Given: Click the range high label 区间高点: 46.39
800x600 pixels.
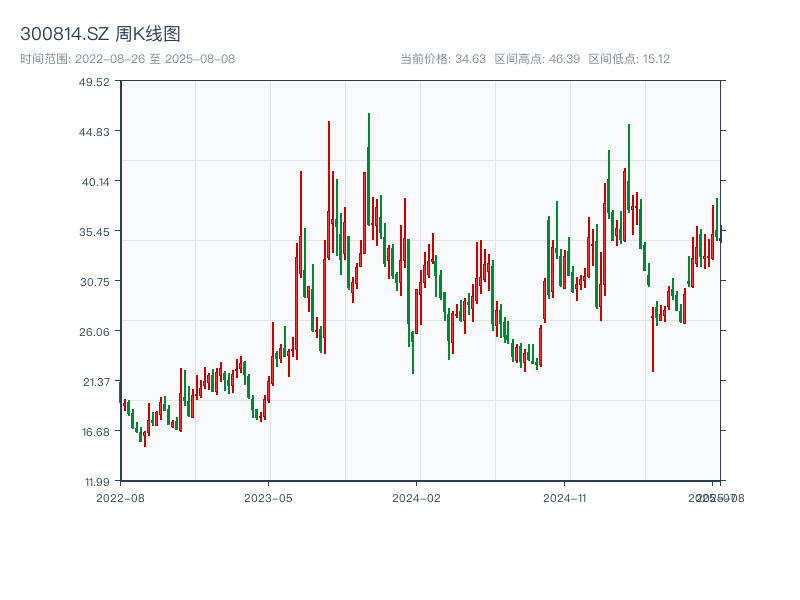Looking at the screenshot, I should pos(537,59).
